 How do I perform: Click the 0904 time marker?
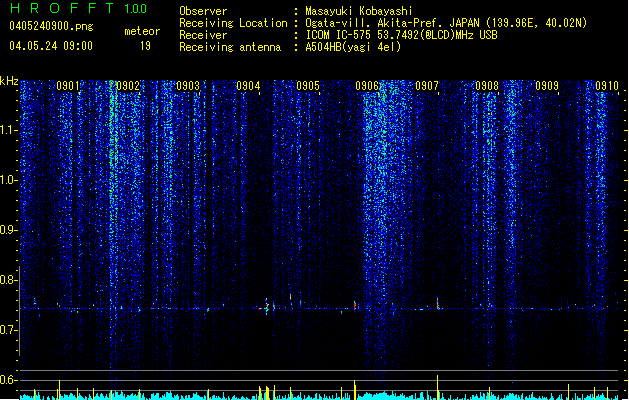click(x=248, y=86)
